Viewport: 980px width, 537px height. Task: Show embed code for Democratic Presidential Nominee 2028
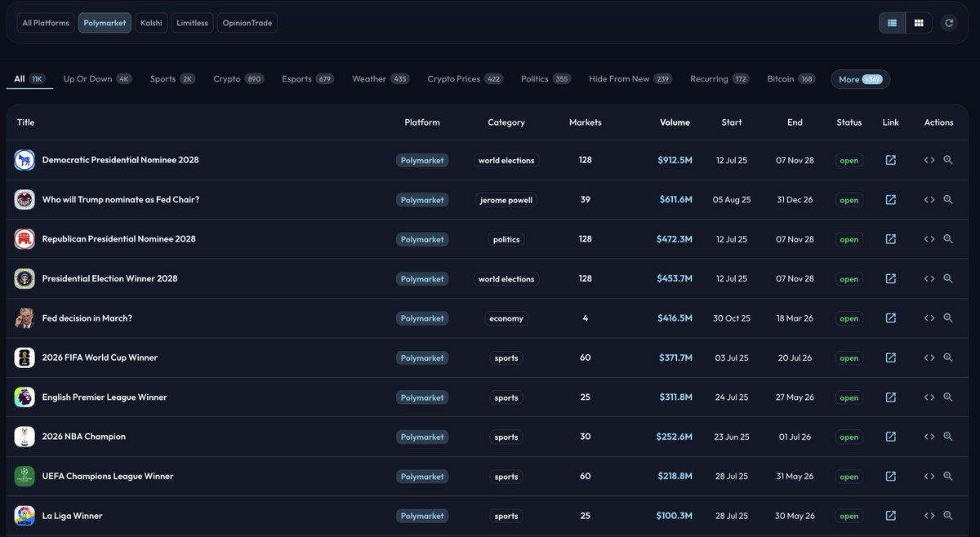point(929,160)
